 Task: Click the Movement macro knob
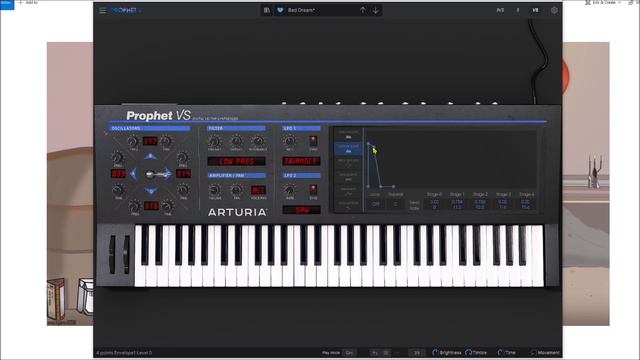pos(533,353)
